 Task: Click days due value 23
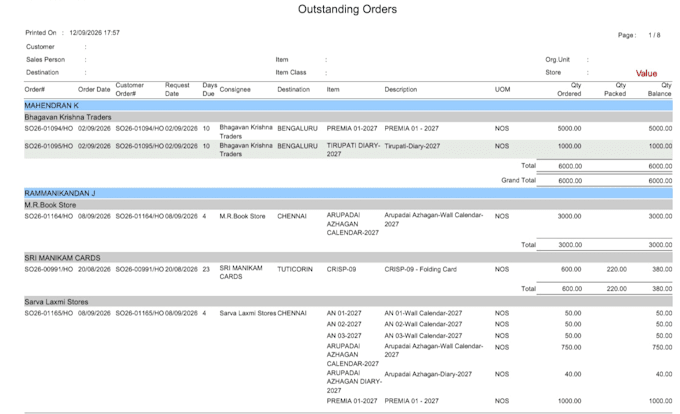[206, 269]
